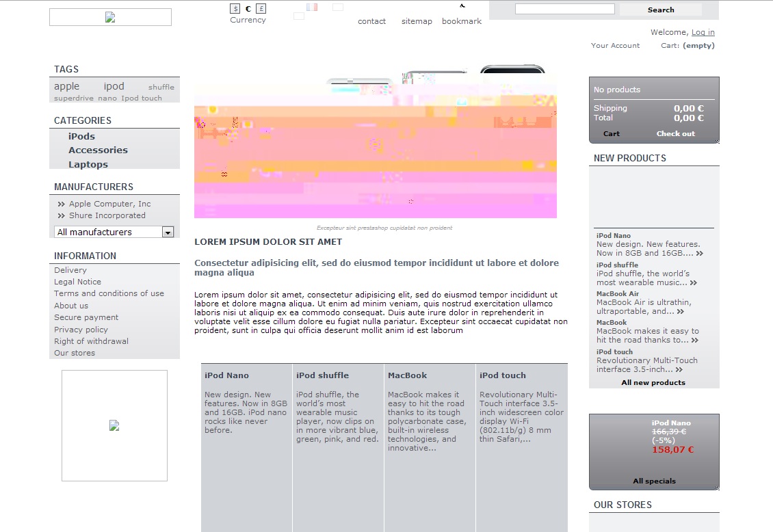Open MacBook in New Products list
Image resolution: width=773 pixels, height=532 pixels.
(612, 323)
